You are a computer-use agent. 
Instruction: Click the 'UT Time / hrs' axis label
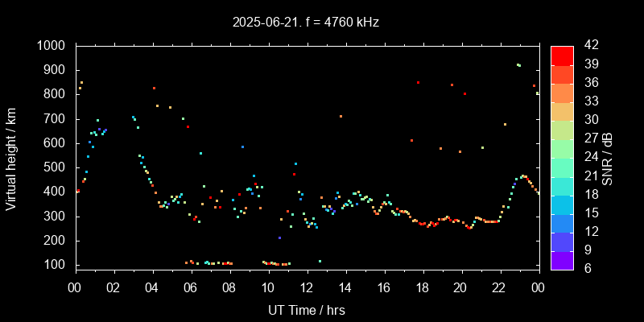point(307,309)
